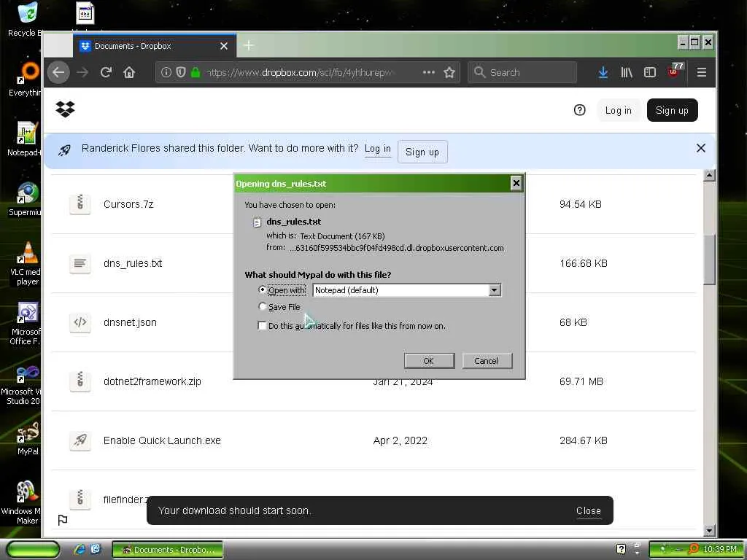Show site information icon in address bar
This screenshot has height=560, width=747.
[x=166, y=72]
